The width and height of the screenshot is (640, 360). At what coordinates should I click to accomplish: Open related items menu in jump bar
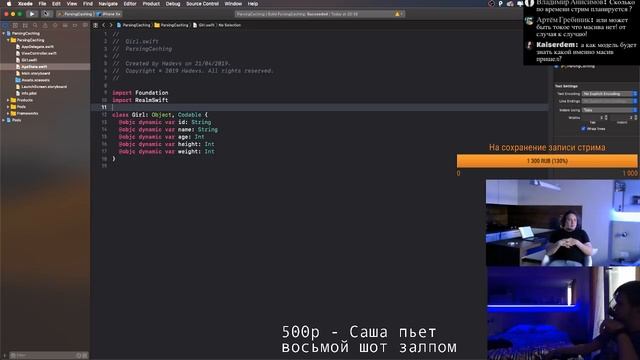pyautogui.click(x=96, y=25)
